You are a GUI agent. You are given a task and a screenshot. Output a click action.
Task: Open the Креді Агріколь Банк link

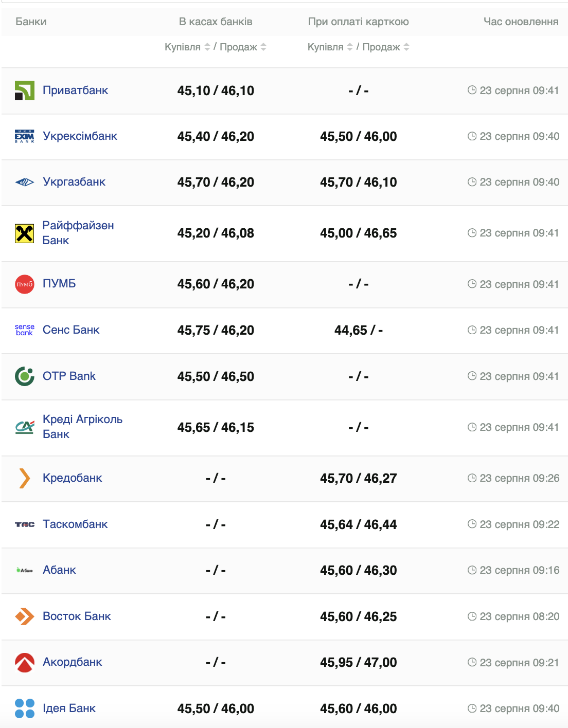coord(82,427)
